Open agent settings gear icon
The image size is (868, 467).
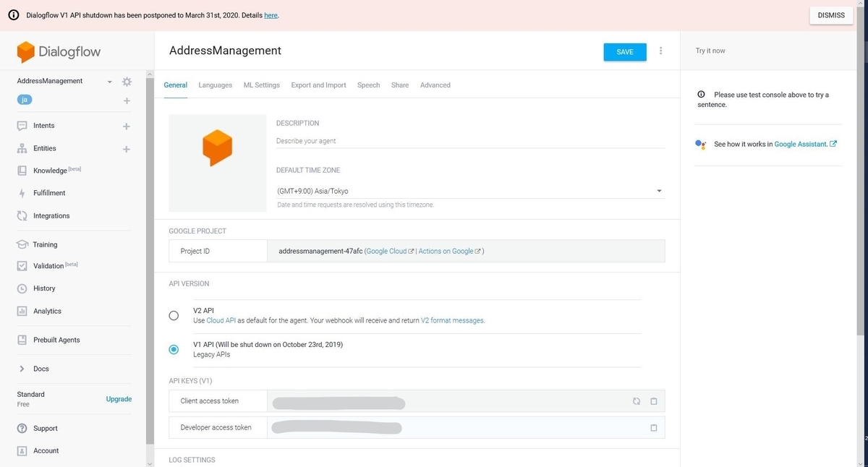127,81
